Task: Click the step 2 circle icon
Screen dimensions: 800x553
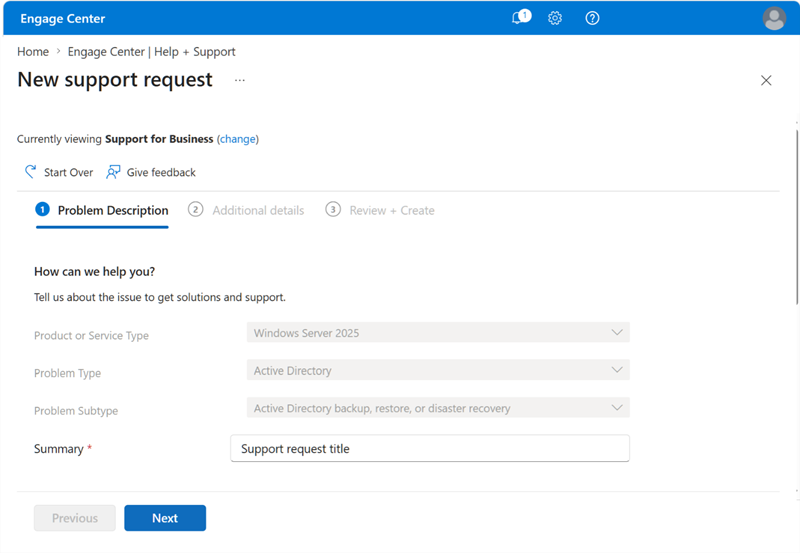Action: click(x=195, y=210)
